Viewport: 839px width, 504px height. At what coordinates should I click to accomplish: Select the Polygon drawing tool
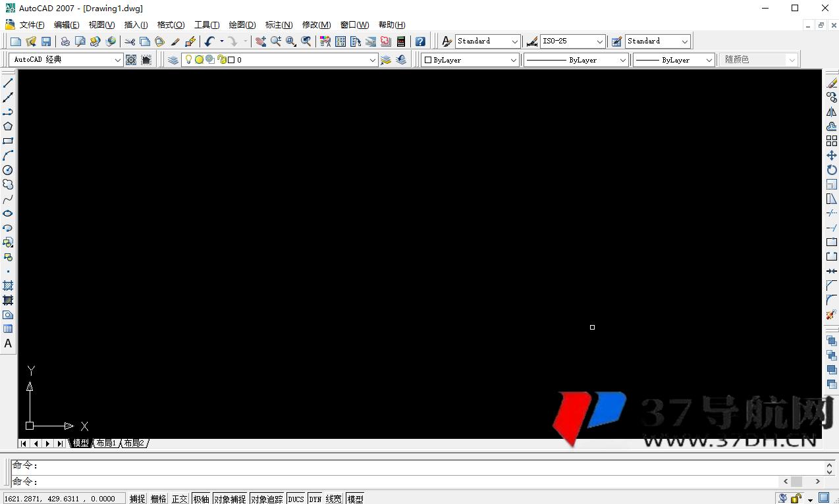coord(8,126)
